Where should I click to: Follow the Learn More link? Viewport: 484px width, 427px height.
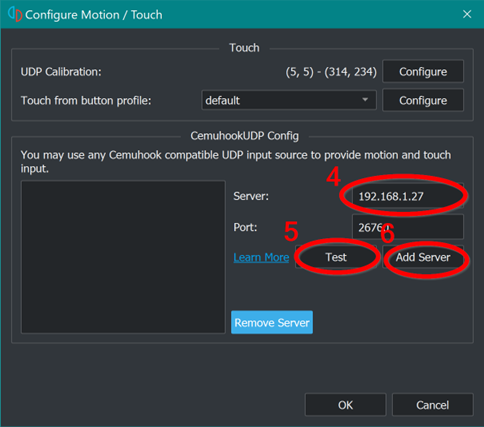click(261, 257)
